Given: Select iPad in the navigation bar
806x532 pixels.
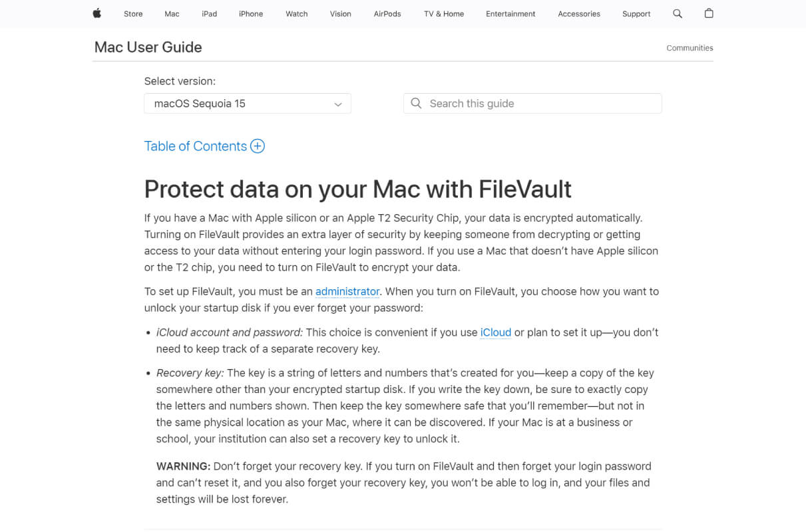Looking at the screenshot, I should (x=210, y=14).
